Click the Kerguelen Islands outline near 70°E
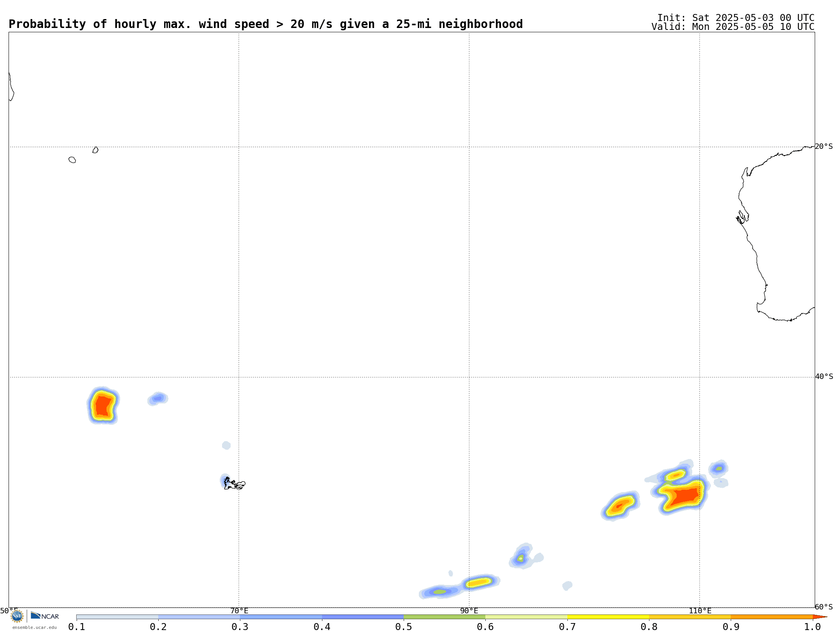840x632 pixels. click(234, 484)
